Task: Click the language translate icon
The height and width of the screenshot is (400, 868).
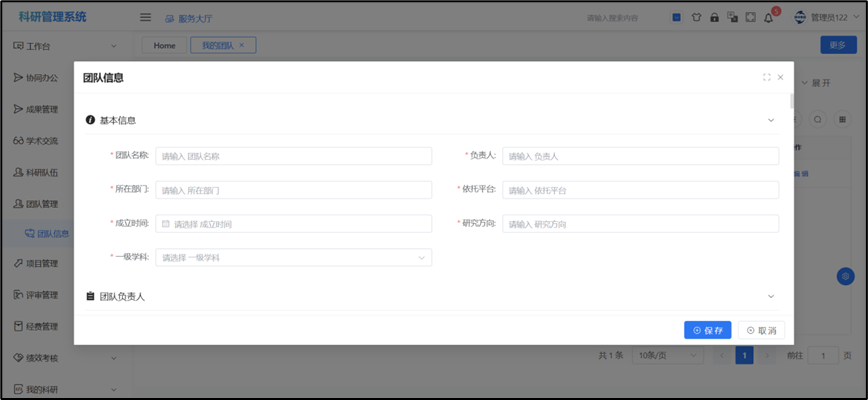Action: (732, 17)
